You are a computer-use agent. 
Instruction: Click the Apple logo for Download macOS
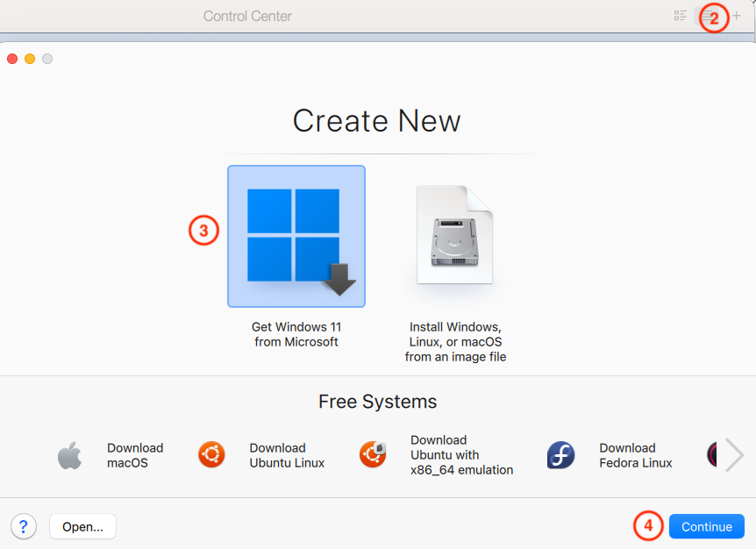70,455
